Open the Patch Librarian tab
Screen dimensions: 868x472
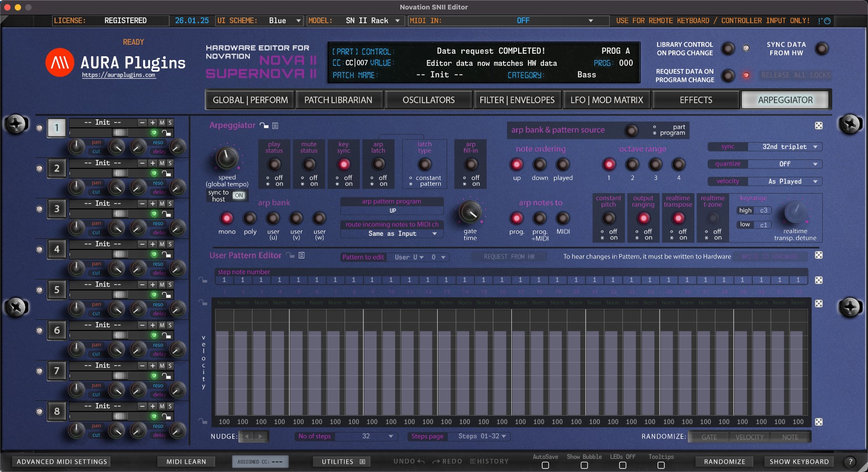tap(338, 100)
